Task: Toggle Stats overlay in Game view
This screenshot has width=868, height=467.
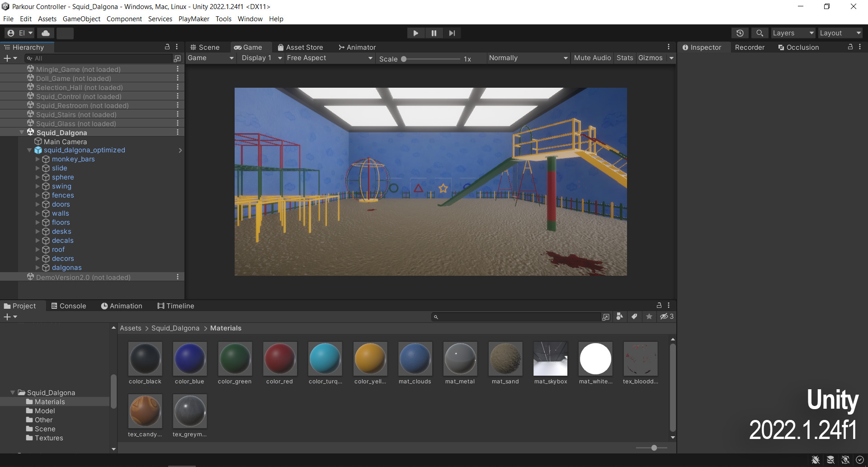Action: (625, 58)
